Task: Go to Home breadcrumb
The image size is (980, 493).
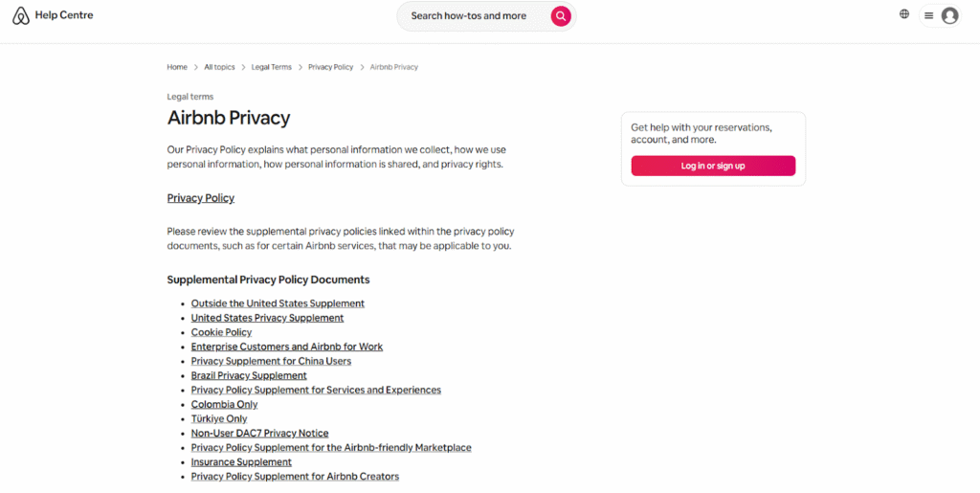Action: click(177, 67)
